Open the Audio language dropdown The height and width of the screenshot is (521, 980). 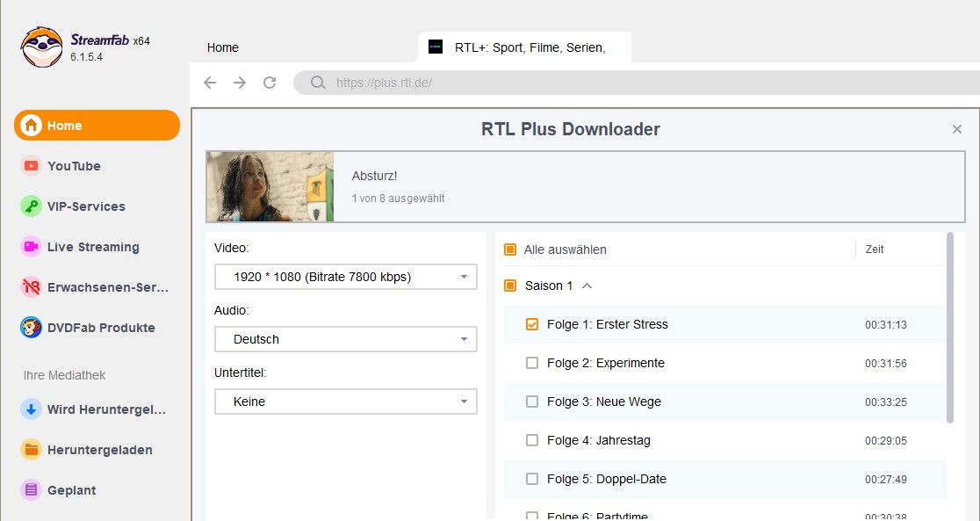345,339
